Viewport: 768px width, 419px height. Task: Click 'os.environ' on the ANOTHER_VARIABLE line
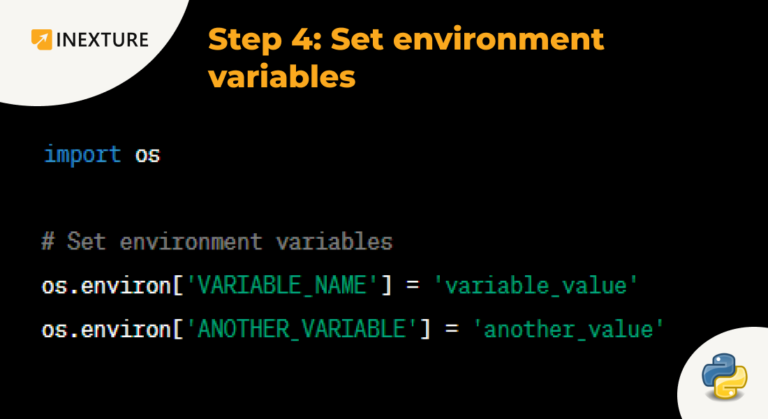[x=106, y=329]
